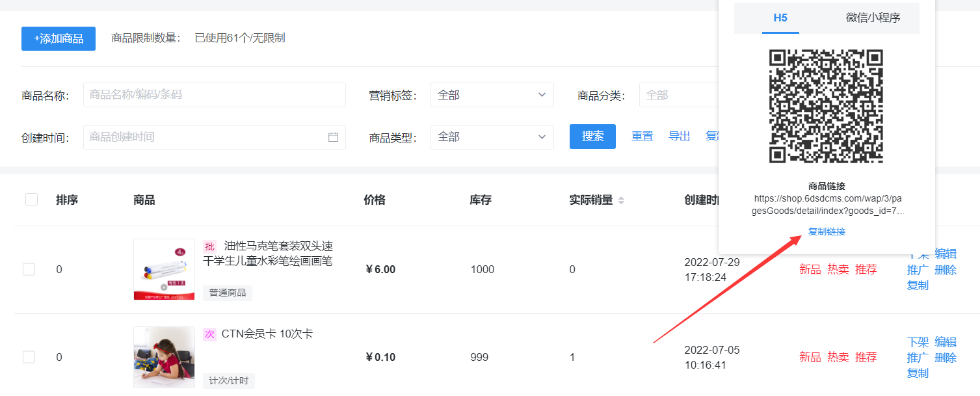Click the 2022-07-05 10:16:41 timestamp
980x396 pixels.
point(712,357)
